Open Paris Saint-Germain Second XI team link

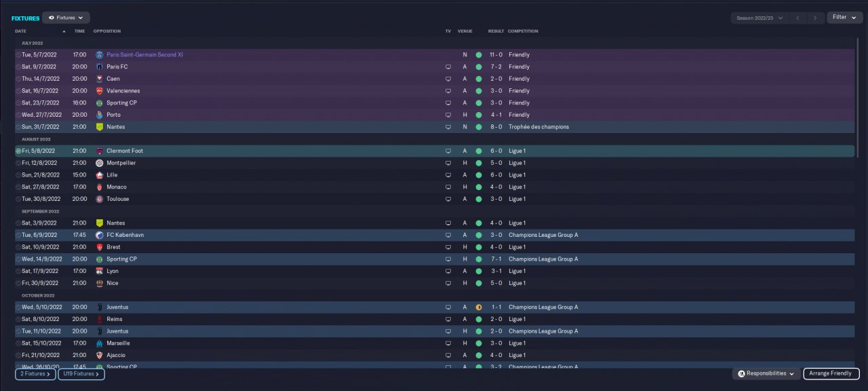pos(144,54)
